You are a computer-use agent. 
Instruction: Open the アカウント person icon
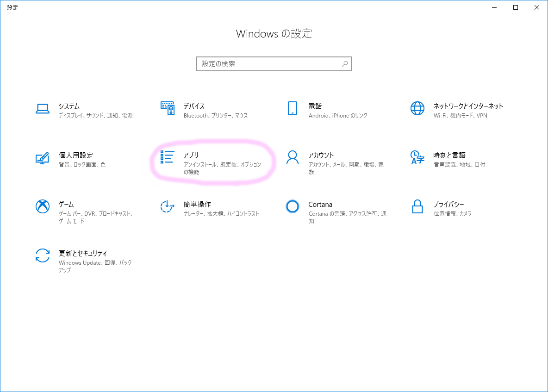[293, 157]
